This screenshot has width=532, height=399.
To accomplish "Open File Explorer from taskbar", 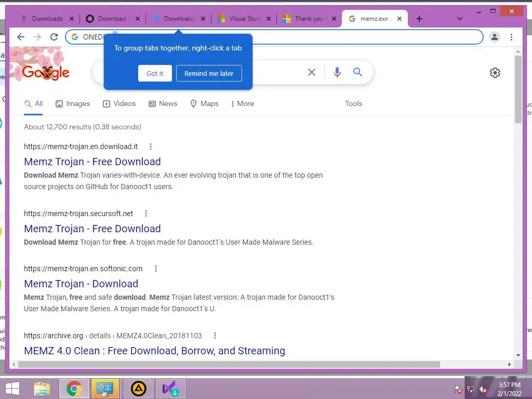I will click(x=42, y=389).
